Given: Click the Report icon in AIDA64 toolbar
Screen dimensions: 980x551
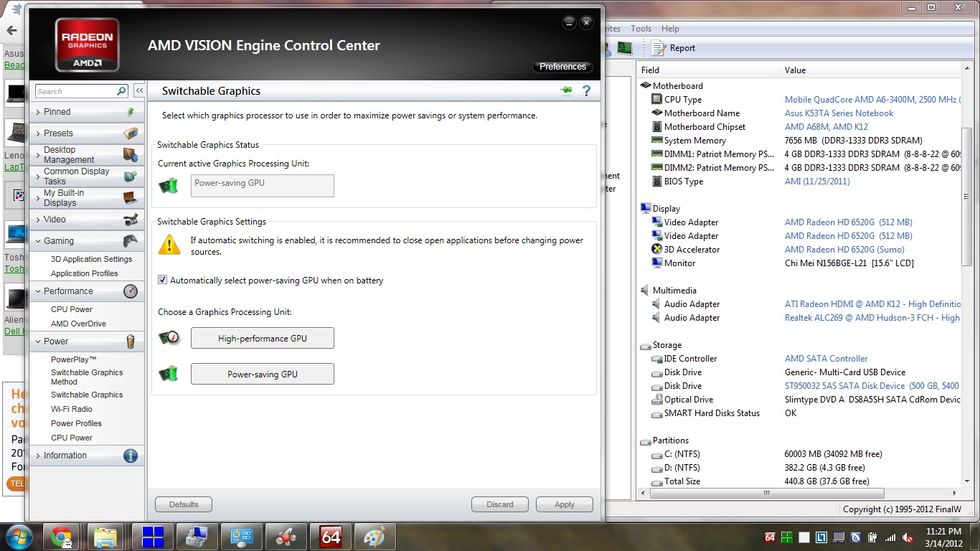Looking at the screenshot, I should click(659, 48).
